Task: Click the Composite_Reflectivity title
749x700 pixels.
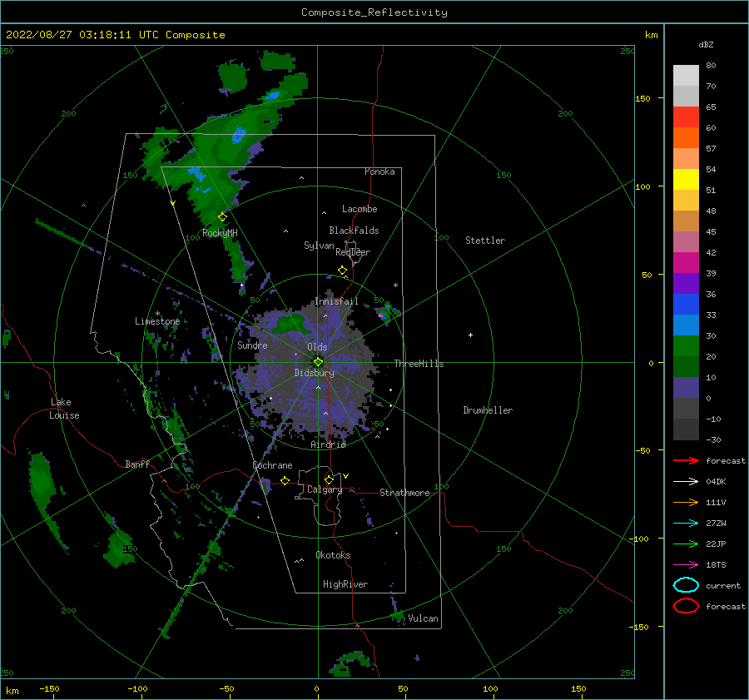Action: tap(374, 12)
